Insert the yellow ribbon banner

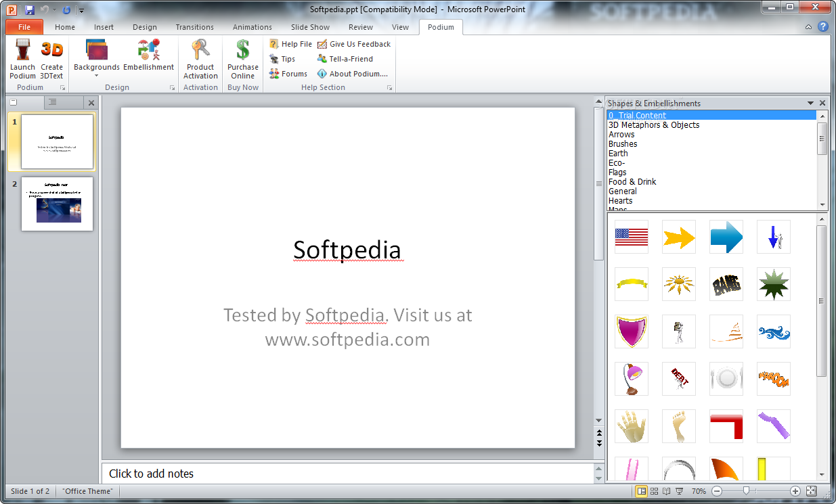(632, 284)
